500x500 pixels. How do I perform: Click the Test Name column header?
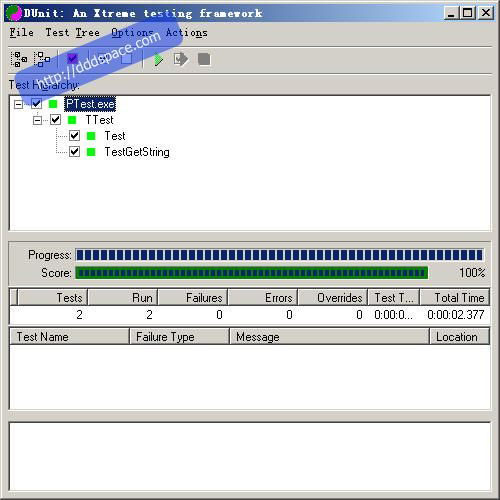click(69, 336)
